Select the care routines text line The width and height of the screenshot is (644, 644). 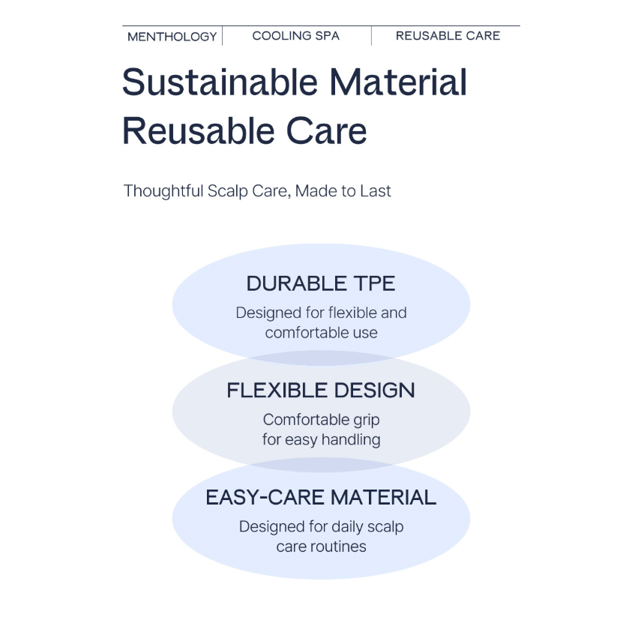[321, 547]
